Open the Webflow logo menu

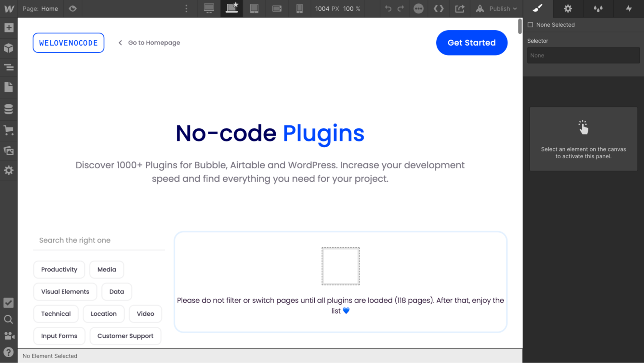[x=9, y=8]
